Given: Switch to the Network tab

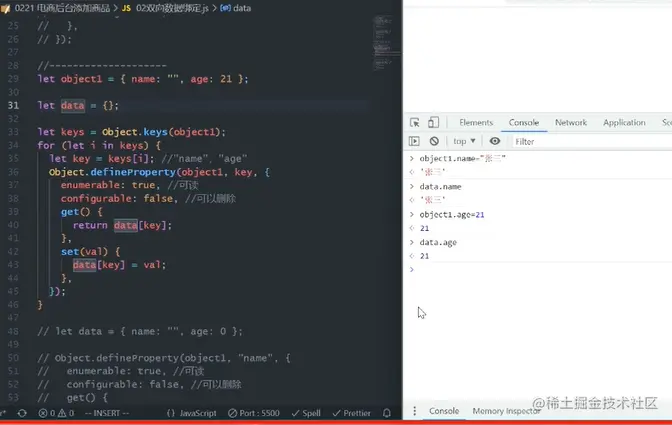Looking at the screenshot, I should (571, 123).
